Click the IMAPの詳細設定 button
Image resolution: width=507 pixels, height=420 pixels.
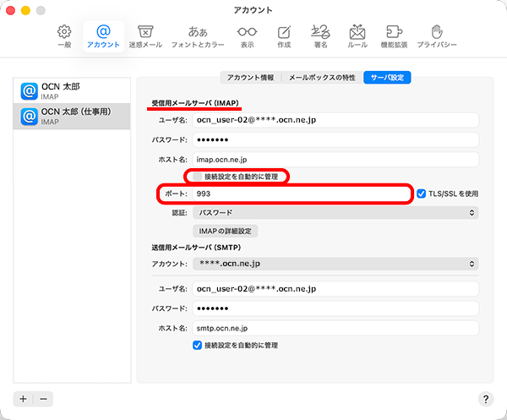(224, 231)
